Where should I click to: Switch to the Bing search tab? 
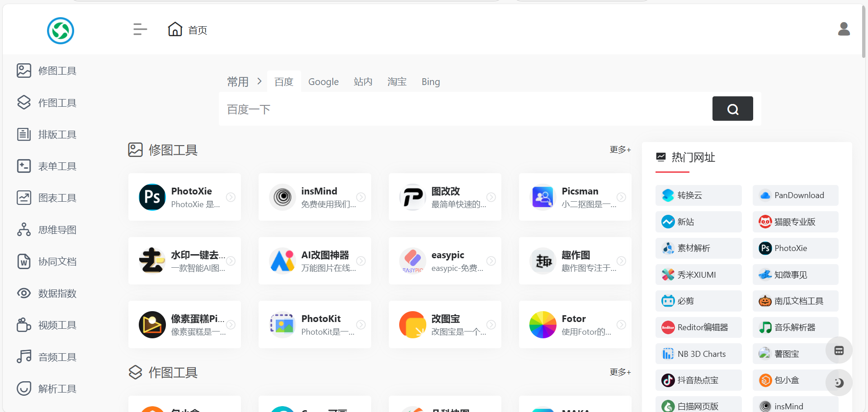(430, 82)
